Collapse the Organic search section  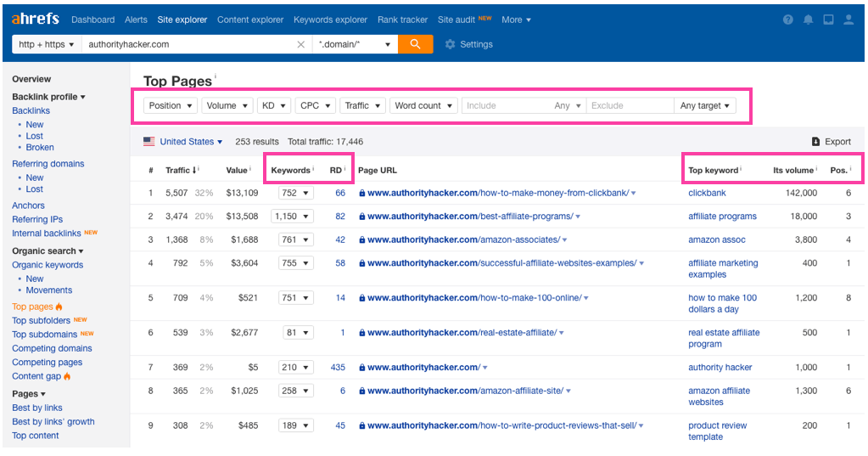[x=48, y=251]
